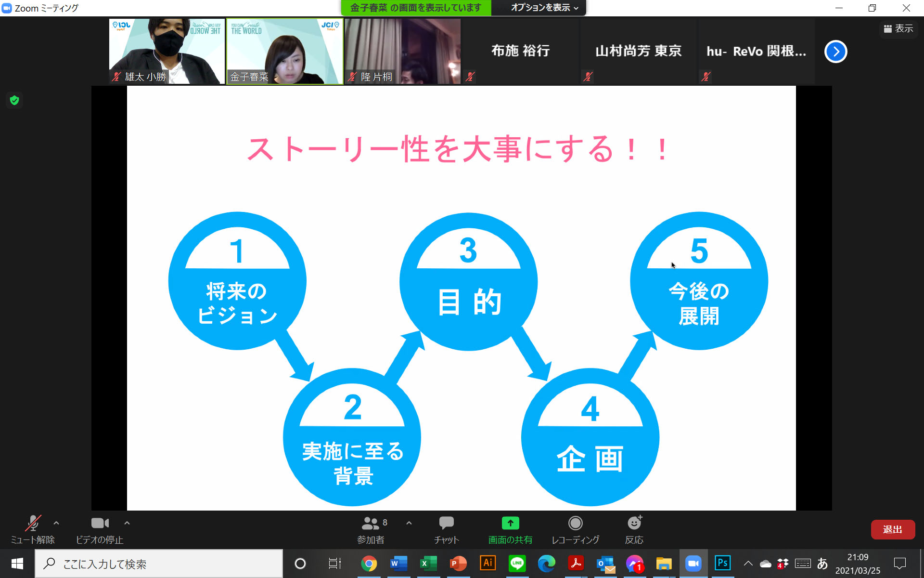Open Adobe Illustrator from the taskbar
Viewport: 924px width, 578px height.
pyautogui.click(x=488, y=563)
